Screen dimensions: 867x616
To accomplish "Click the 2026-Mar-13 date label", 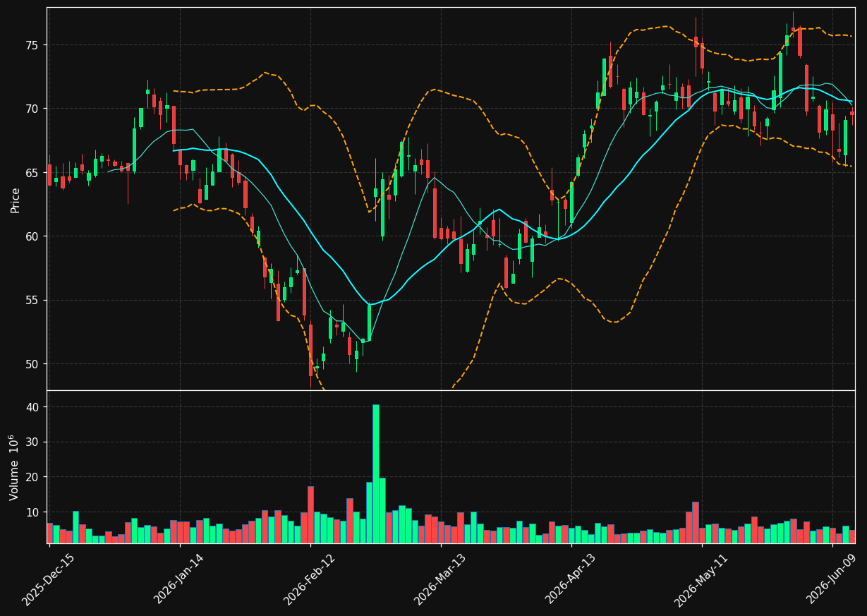I will [x=440, y=580].
